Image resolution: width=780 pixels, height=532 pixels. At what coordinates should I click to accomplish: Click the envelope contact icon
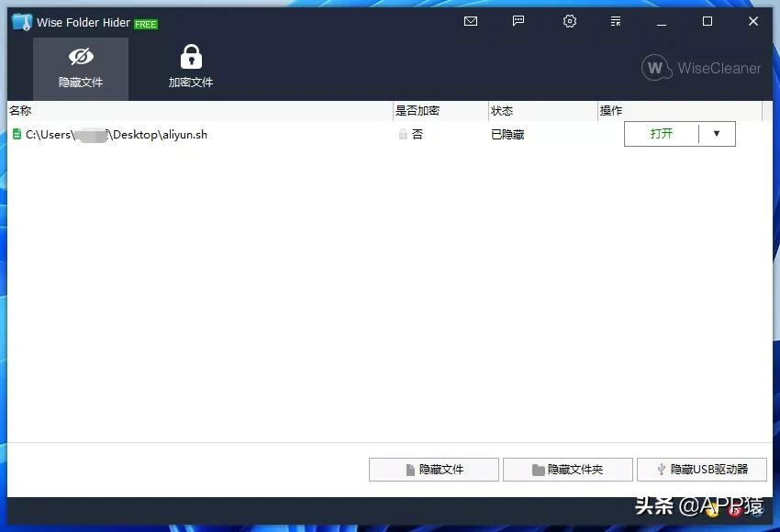(x=471, y=20)
